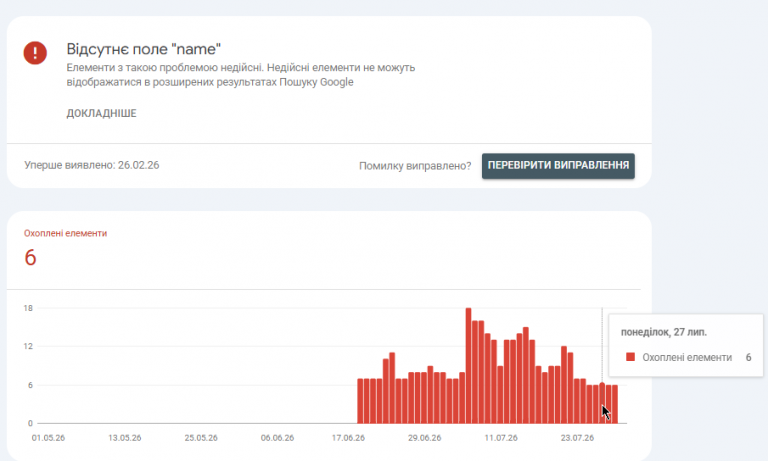Click y-axis value 12

(x=28, y=346)
